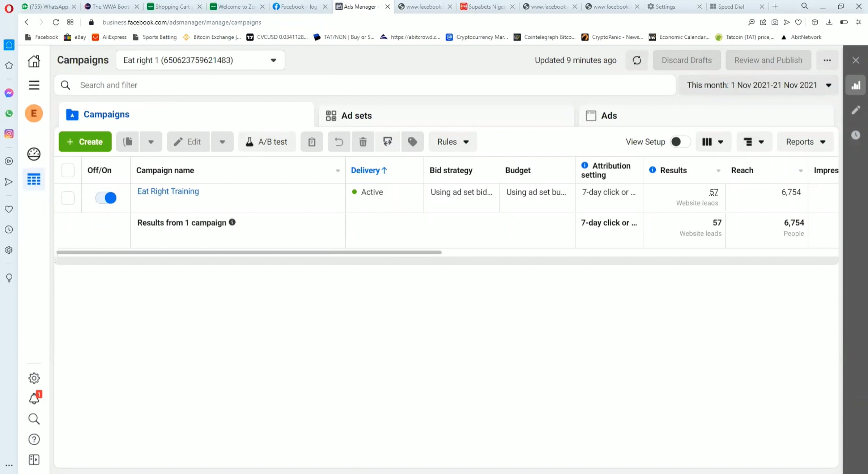Toggle off the Eat Right Training campaign
The image size is (868, 474).
[x=106, y=198]
